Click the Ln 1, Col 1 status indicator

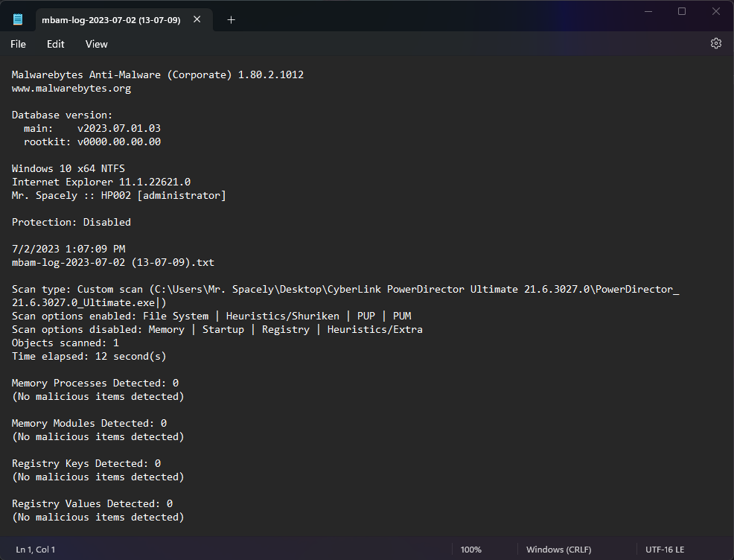pos(36,550)
